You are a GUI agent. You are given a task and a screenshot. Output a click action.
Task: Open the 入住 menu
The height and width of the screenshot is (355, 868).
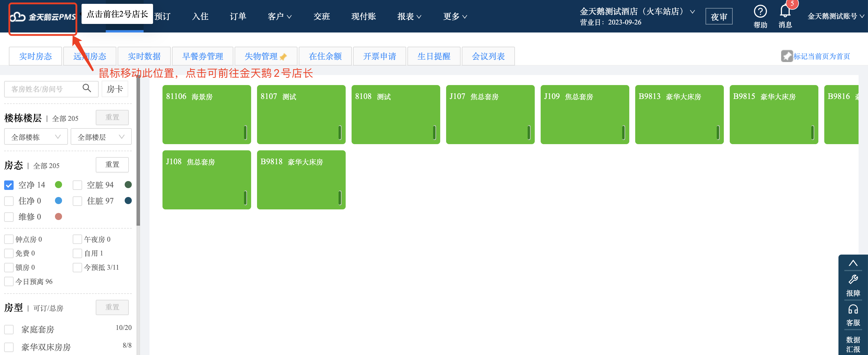pyautogui.click(x=200, y=17)
